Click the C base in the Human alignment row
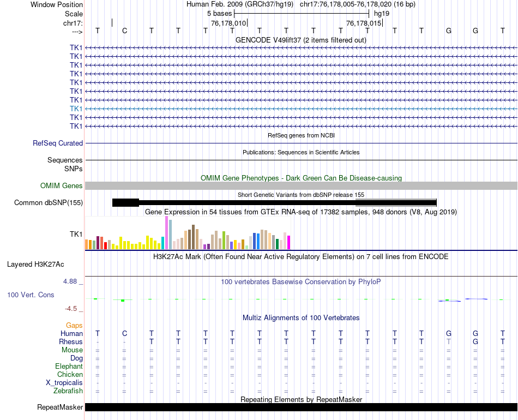Image resolution: width=518 pixels, height=420 pixels. [x=124, y=333]
